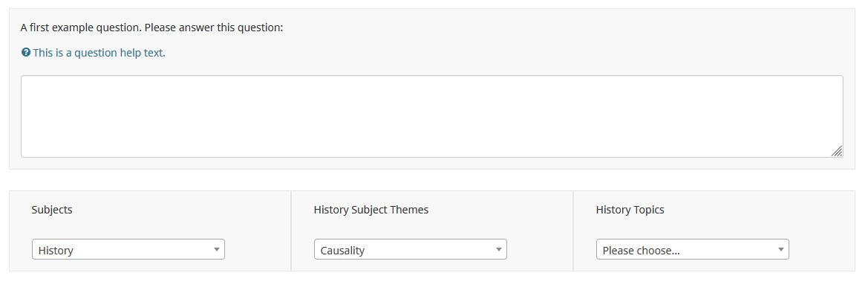The width and height of the screenshot is (868, 296).
Task: Click the History Topics dropdown arrow icon
Action: [x=781, y=249]
